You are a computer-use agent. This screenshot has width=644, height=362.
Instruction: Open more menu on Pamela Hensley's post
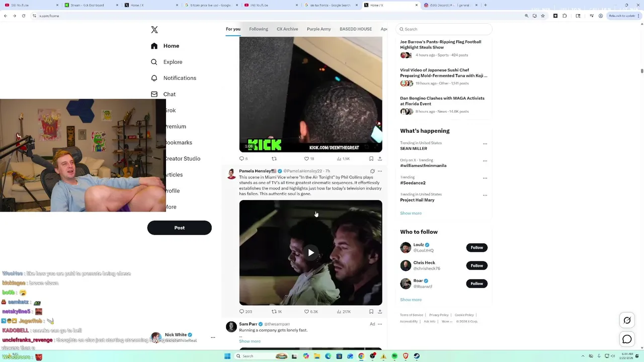tap(380, 171)
